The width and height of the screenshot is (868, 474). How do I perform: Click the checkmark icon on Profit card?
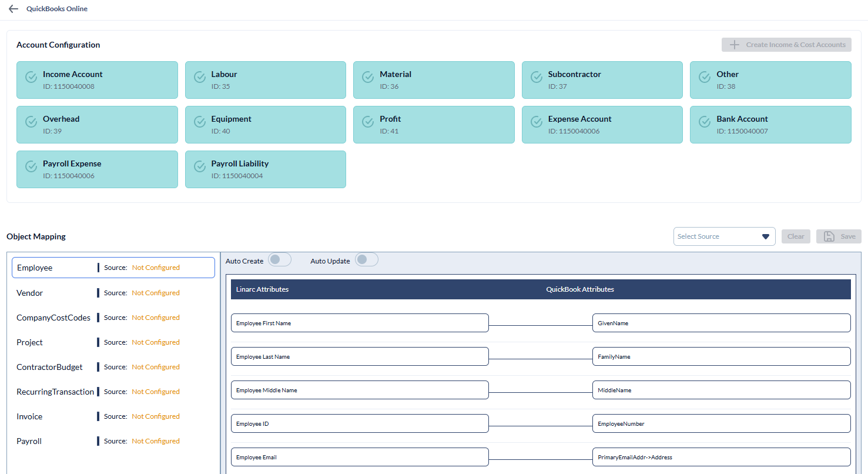(x=368, y=122)
